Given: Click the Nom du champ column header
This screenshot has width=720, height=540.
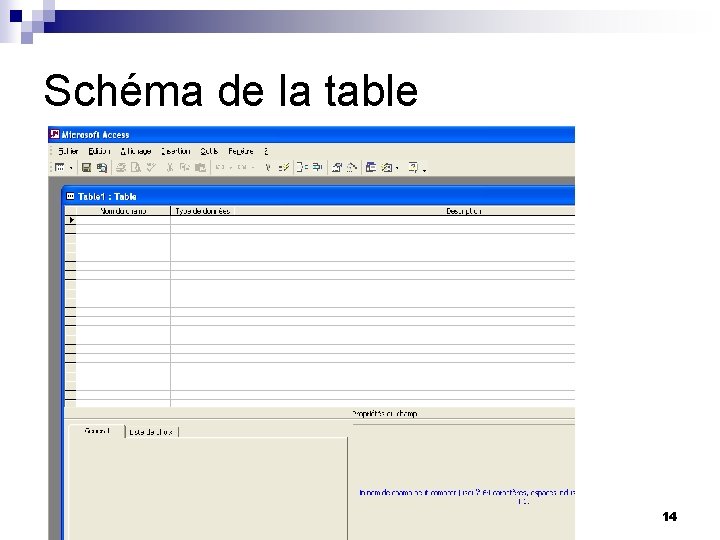Looking at the screenshot, I should (x=123, y=211).
